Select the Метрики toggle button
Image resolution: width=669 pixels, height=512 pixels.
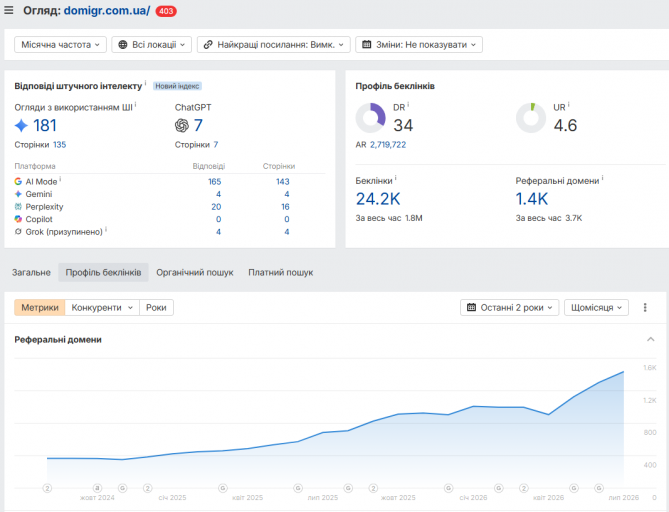point(40,308)
